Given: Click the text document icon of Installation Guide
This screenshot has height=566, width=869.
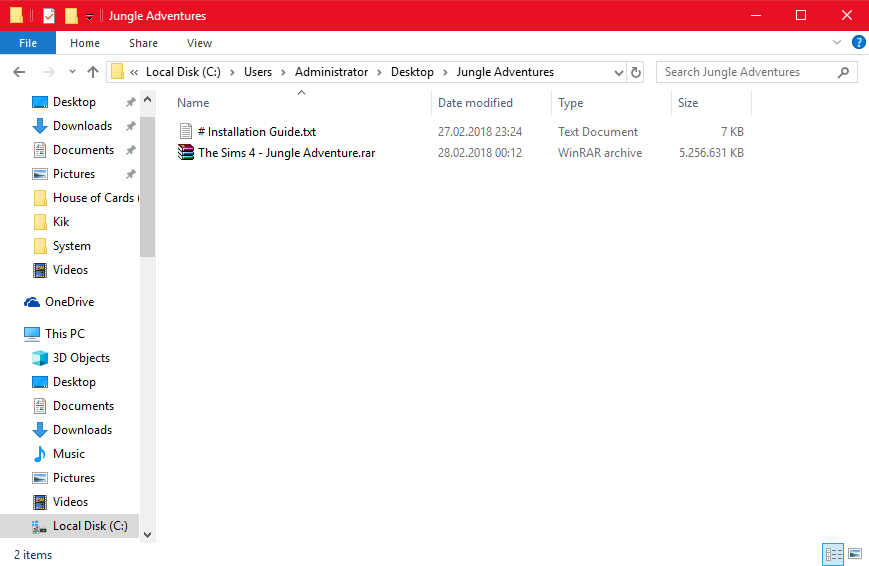Looking at the screenshot, I should (186, 131).
